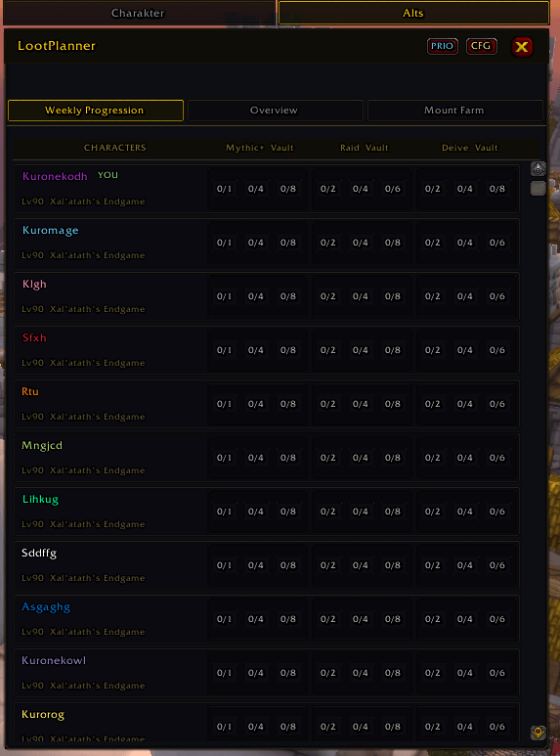Select character Asgaghg
The width and height of the screenshot is (560, 756).
(46, 607)
